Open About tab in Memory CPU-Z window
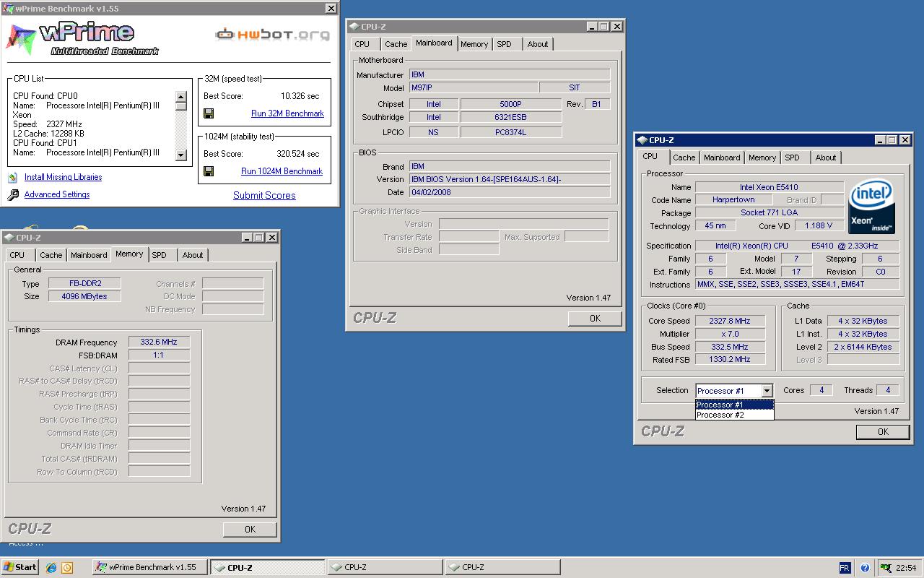The width and height of the screenshot is (924, 578). (x=193, y=255)
